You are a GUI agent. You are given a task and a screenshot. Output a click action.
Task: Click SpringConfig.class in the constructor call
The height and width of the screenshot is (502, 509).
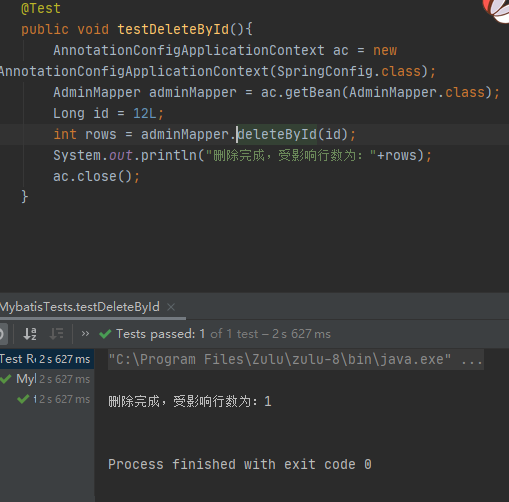click(x=349, y=71)
